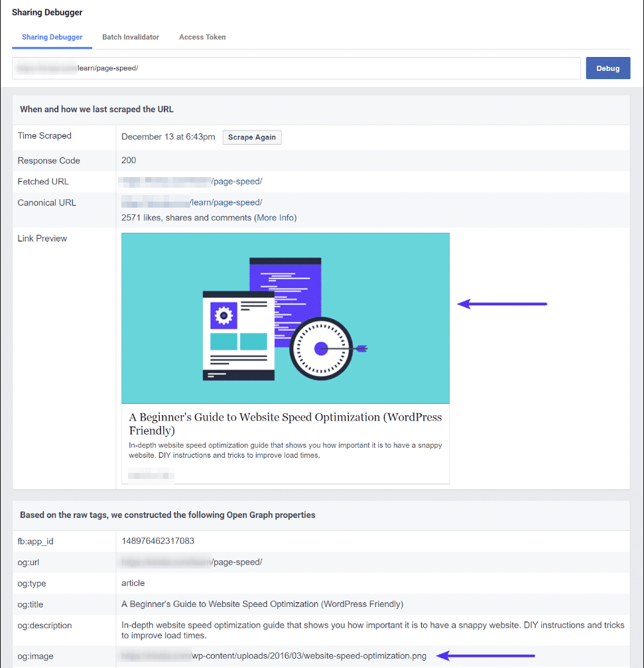Switch to the Batch Invalidator tab
644x668 pixels.
click(x=130, y=37)
